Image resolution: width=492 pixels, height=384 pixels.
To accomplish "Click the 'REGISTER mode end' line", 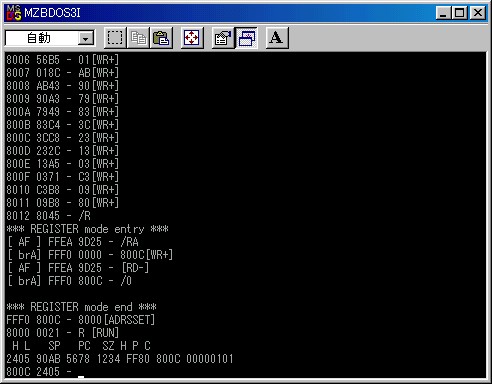I will click(x=81, y=307).
